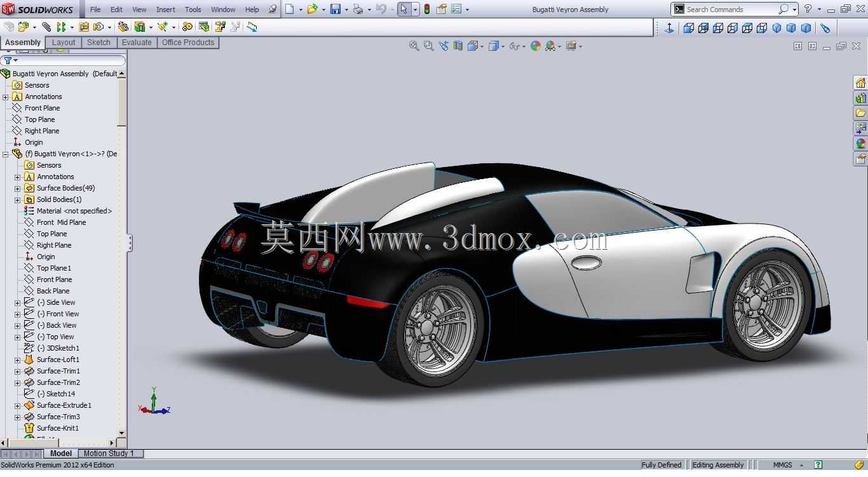The width and height of the screenshot is (868, 477).
Task: Click the Rebuild traffic light icon
Action: click(x=427, y=9)
